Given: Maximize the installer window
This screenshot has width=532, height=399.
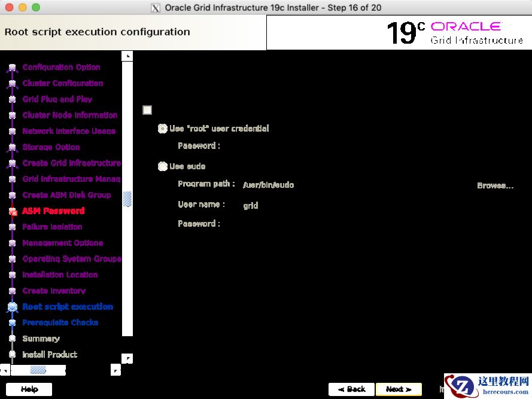Looking at the screenshot, I should [36, 7].
